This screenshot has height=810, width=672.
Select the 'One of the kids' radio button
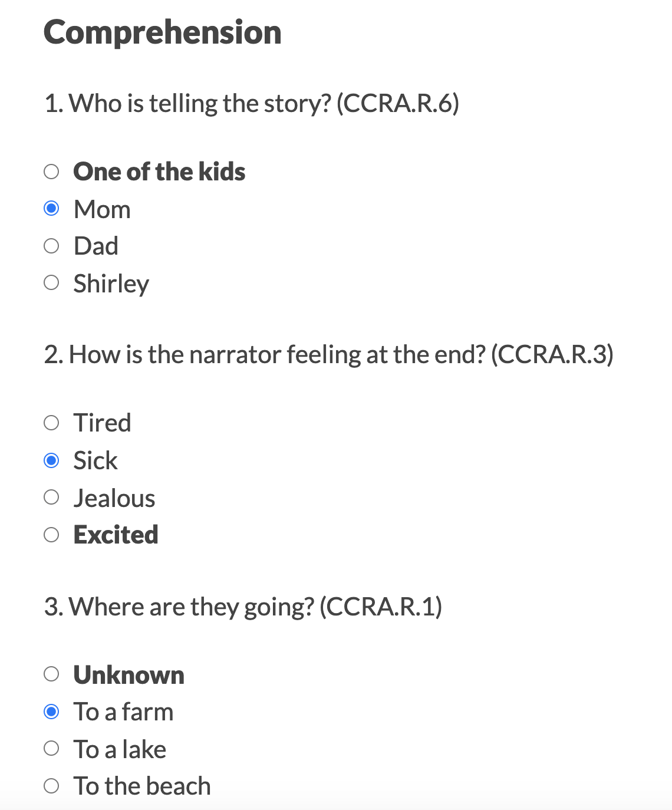[x=52, y=172]
